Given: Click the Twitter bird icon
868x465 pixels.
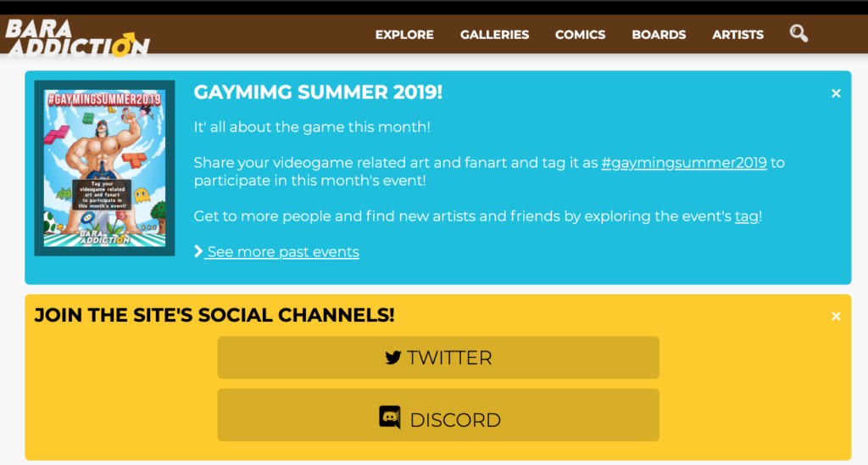Looking at the screenshot, I should click(392, 358).
